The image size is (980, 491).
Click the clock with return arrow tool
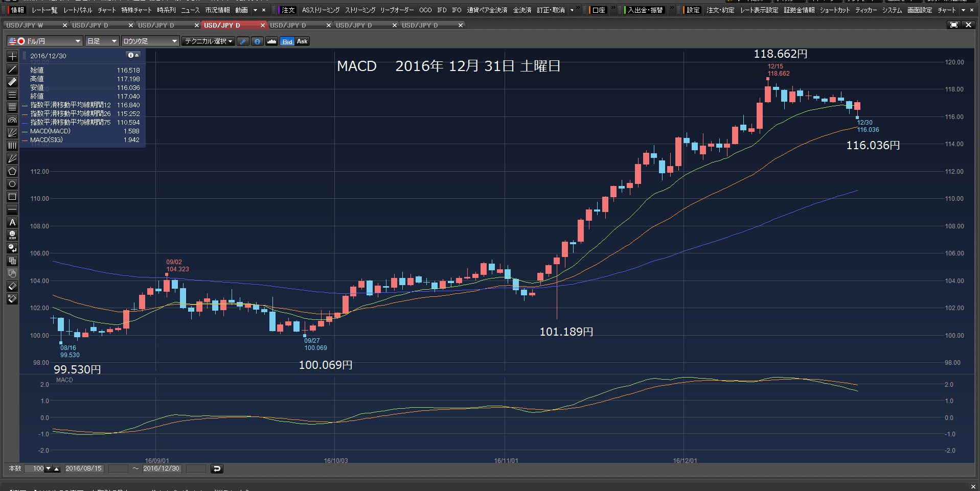point(12,248)
